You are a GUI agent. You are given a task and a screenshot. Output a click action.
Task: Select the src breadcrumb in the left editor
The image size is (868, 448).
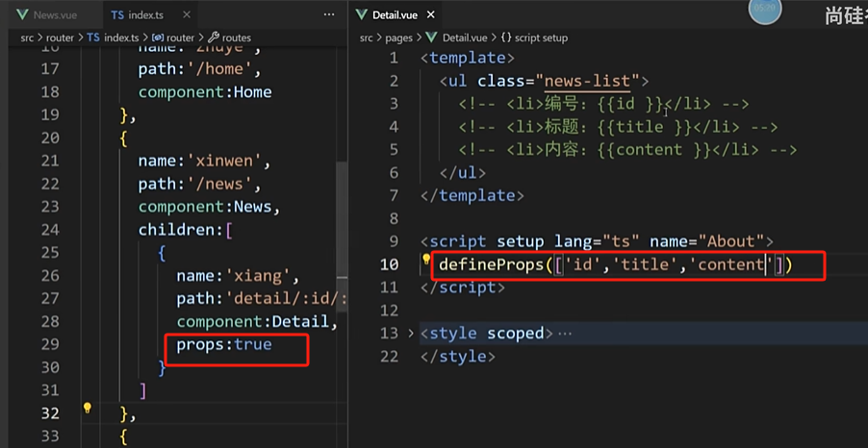click(x=28, y=37)
